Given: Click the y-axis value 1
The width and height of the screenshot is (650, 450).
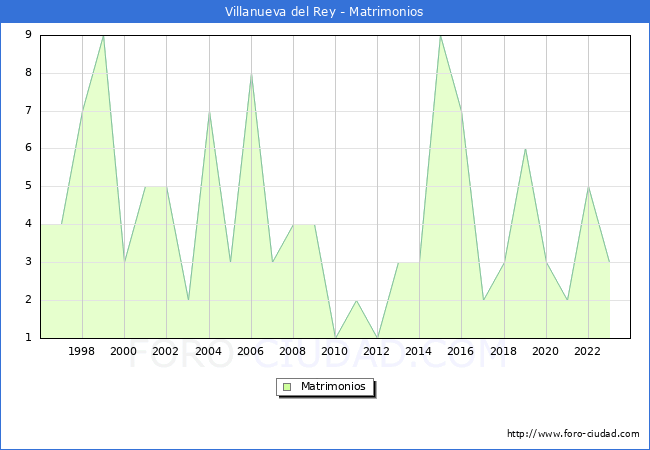Looking at the screenshot, I should (28, 337).
